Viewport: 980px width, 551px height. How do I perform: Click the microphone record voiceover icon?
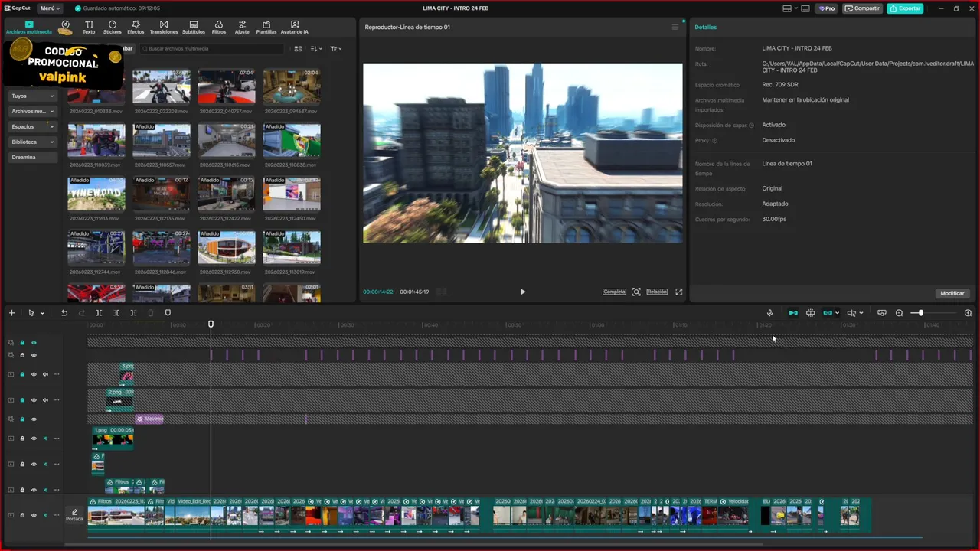(769, 313)
